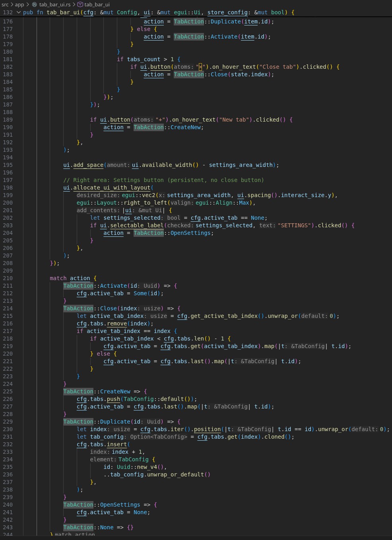Image resolution: width=392 pixels, height=540 pixels.
Task: Click 'let settings_selected' on line 202
Action: (125, 218)
